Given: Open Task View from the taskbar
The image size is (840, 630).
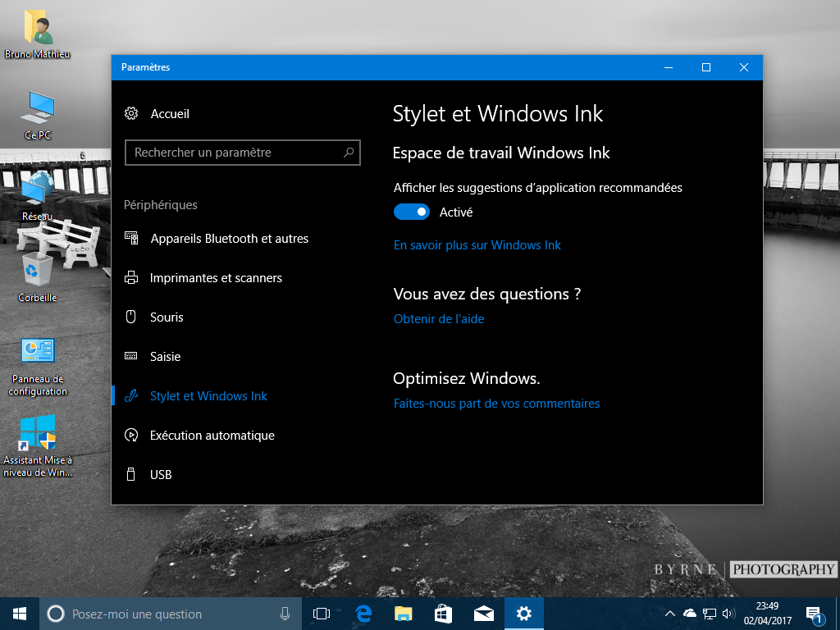Looking at the screenshot, I should (322, 614).
